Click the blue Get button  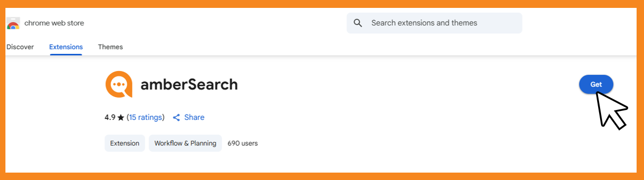click(x=596, y=84)
